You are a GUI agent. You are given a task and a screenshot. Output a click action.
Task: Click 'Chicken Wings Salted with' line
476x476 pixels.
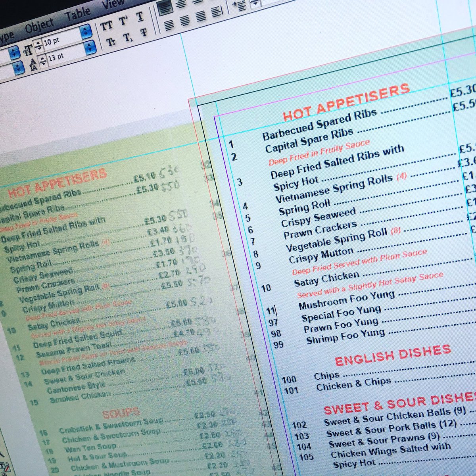pos(391,451)
